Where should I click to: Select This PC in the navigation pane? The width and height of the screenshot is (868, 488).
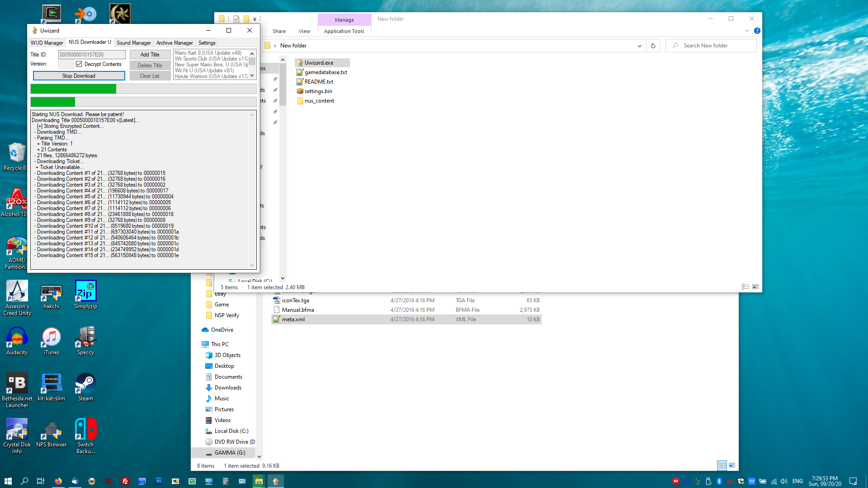tap(220, 344)
